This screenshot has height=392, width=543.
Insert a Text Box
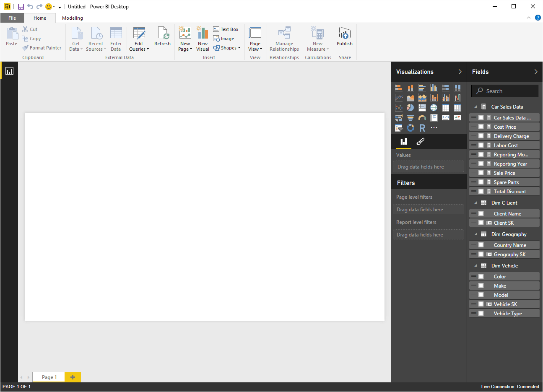coord(226,29)
